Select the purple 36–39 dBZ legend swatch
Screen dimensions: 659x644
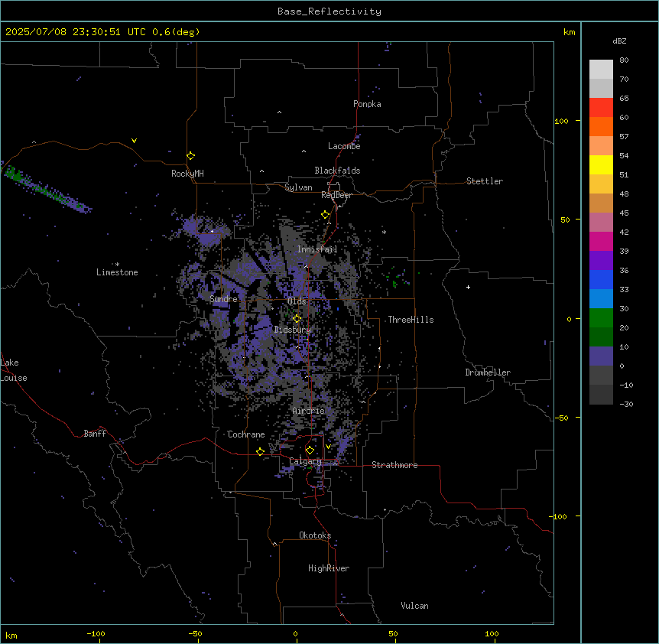click(x=601, y=261)
